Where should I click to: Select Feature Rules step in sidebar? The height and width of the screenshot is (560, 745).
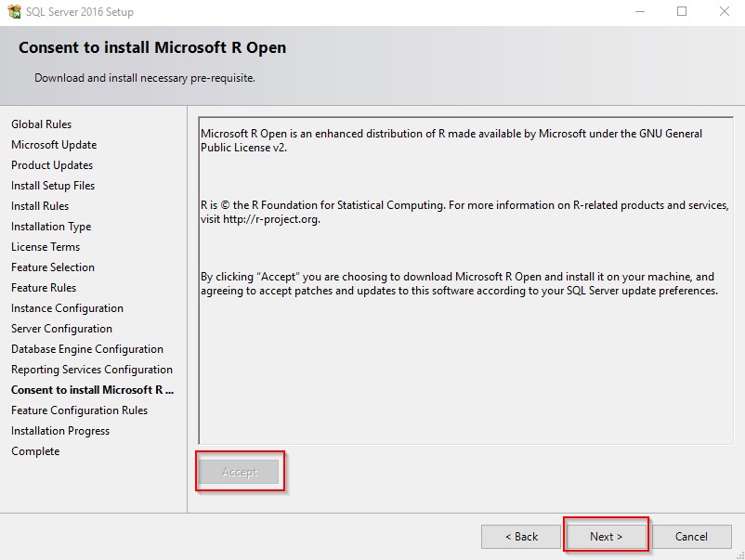pyautogui.click(x=44, y=287)
